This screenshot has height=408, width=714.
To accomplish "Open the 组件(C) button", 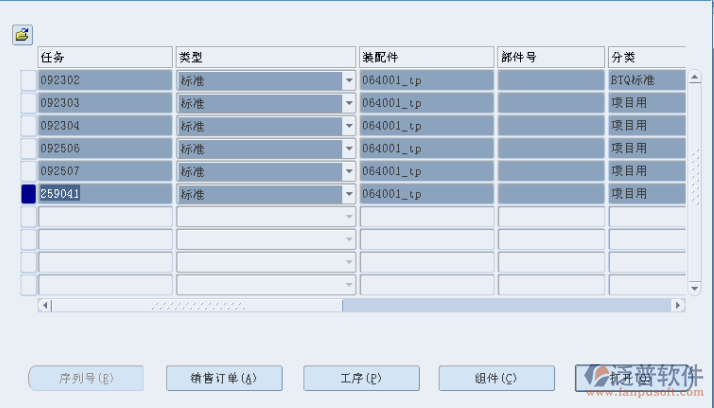I will click(x=496, y=378).
